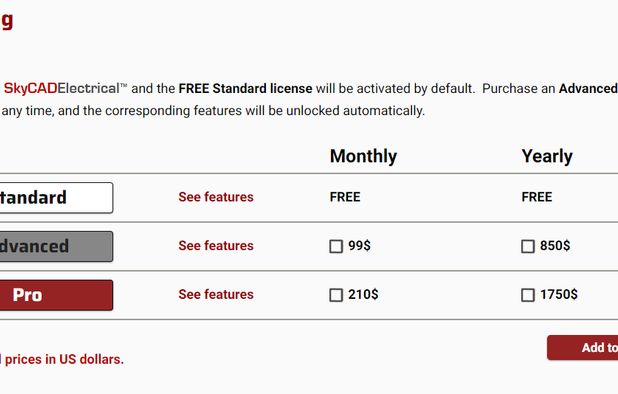
Task: Click the bold FREE Standard license text
Action: tap(245, 88)
